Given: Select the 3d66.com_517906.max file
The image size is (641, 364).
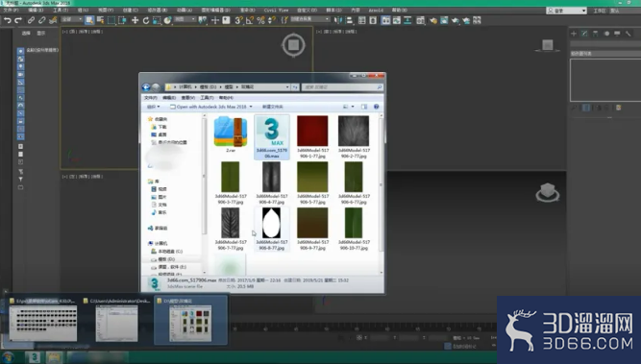Looking at the screenshot, I should [272, 136].
